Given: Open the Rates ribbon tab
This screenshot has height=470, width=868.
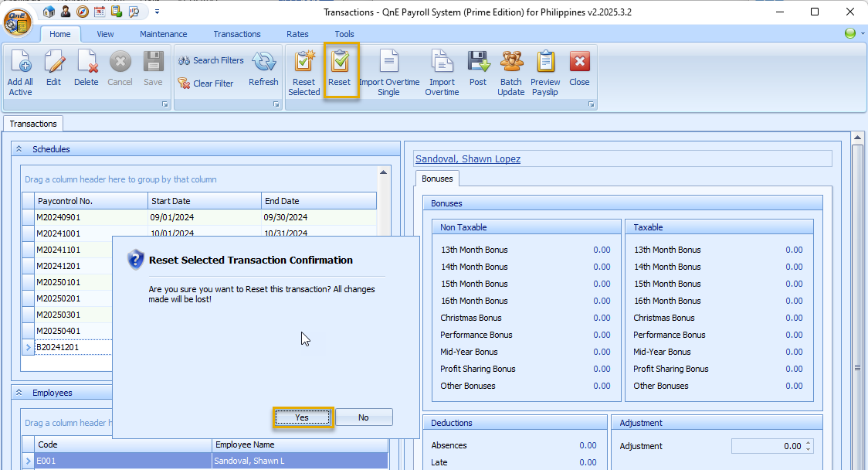Looking at the screenshot, I should [297, 34].
